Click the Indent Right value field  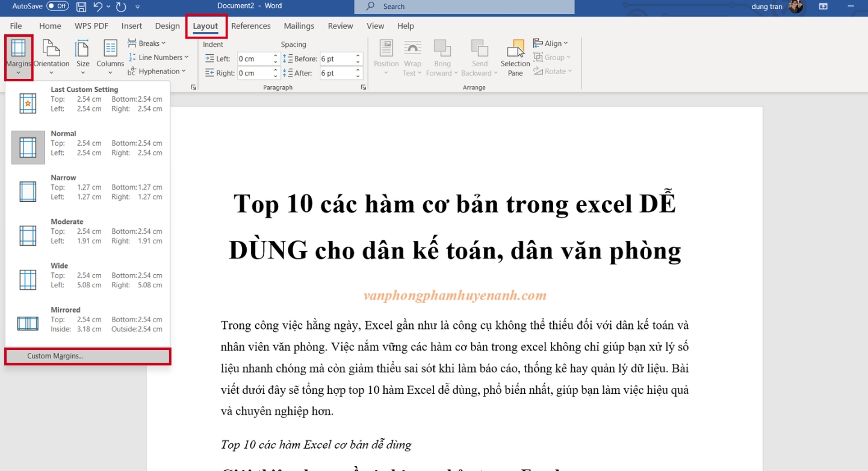click(x=254, y=73)
